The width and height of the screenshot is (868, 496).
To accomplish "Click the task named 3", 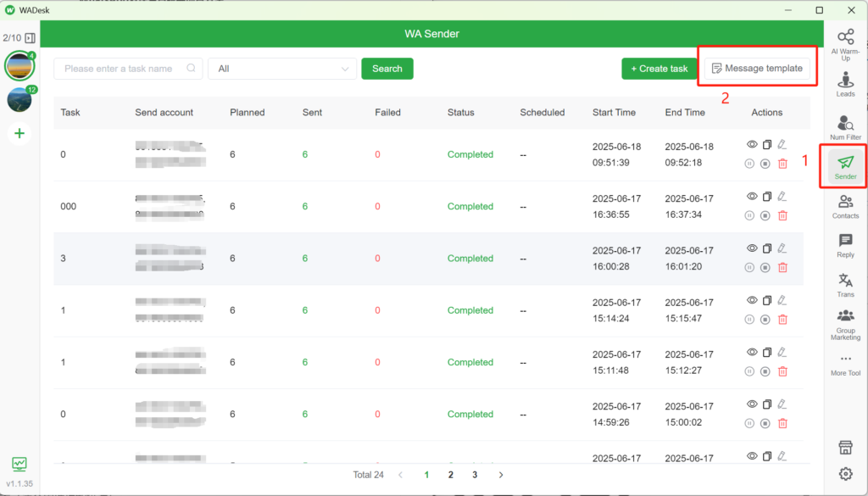I will (63, 259).
